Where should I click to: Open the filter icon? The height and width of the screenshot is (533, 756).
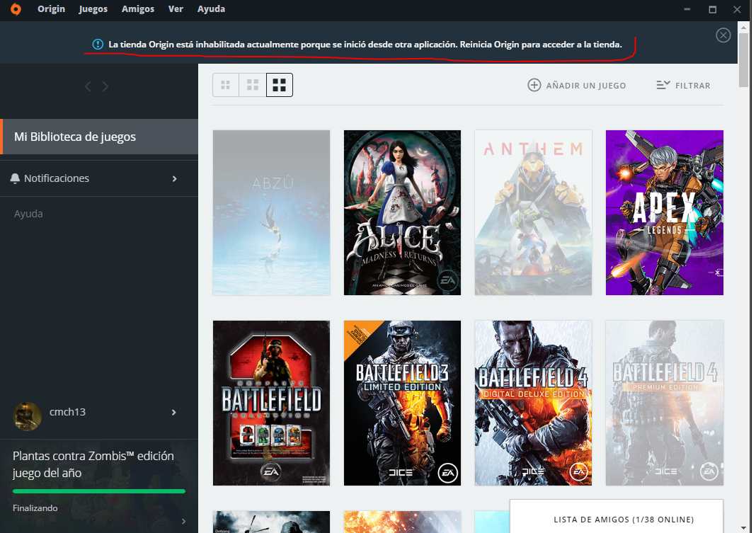point(663,86)
